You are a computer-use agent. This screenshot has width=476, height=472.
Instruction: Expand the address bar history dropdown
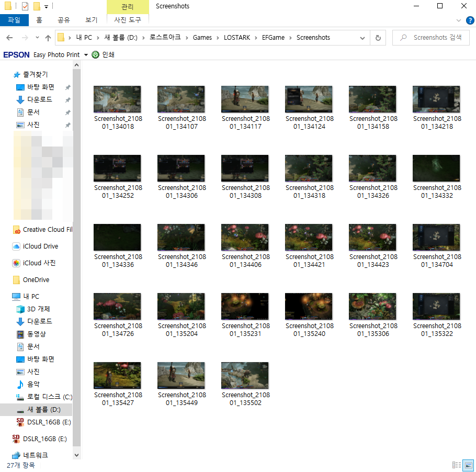point(362,38)
